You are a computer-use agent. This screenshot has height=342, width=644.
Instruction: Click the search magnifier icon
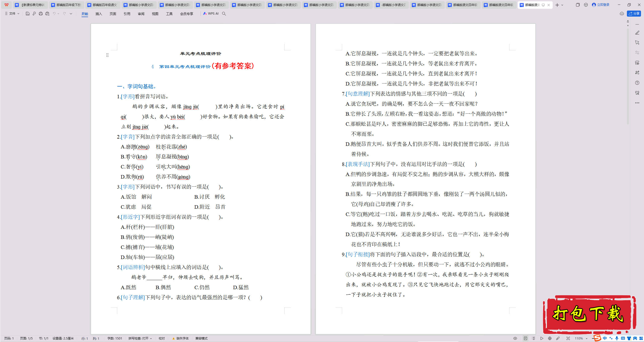tap(224, 14)
